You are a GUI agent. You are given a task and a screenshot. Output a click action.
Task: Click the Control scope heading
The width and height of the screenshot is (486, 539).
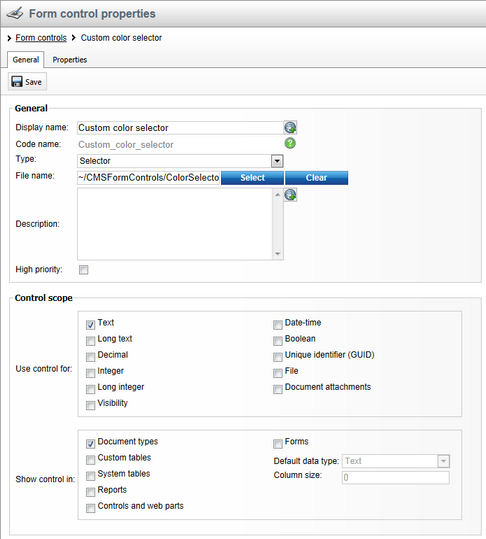(44, 298)
